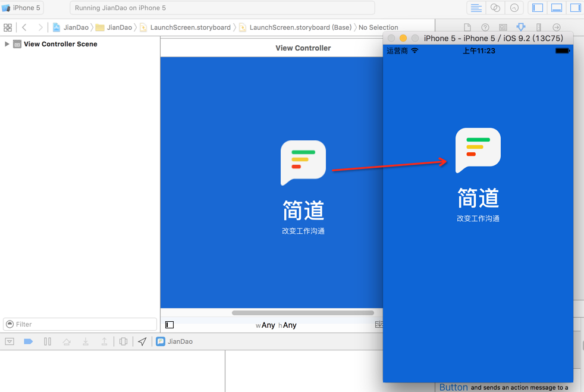
Task: Click the Simulate Location arrow
Action: click(x=142, y=341)
